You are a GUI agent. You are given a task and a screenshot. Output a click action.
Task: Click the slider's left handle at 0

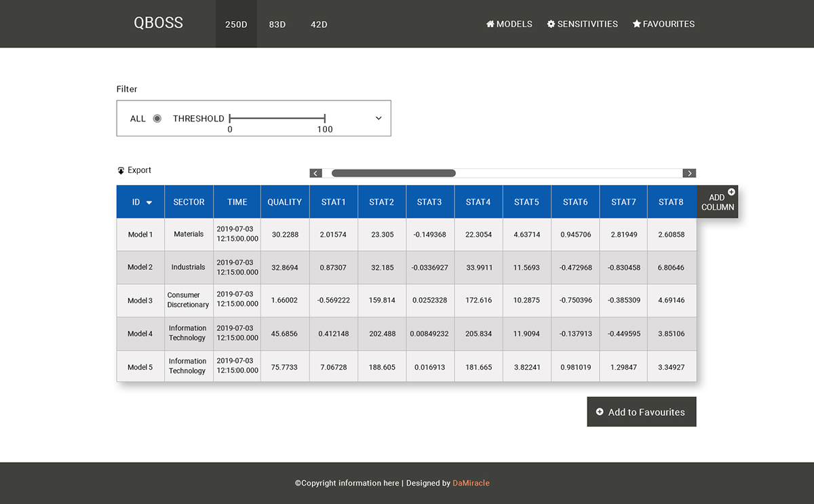[x=230, y=118]
